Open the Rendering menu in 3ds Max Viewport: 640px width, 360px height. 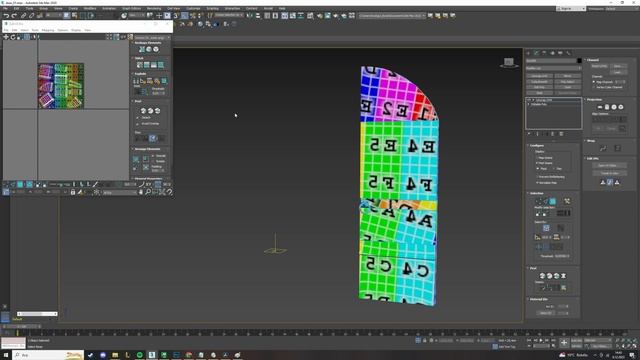[154, 8]
